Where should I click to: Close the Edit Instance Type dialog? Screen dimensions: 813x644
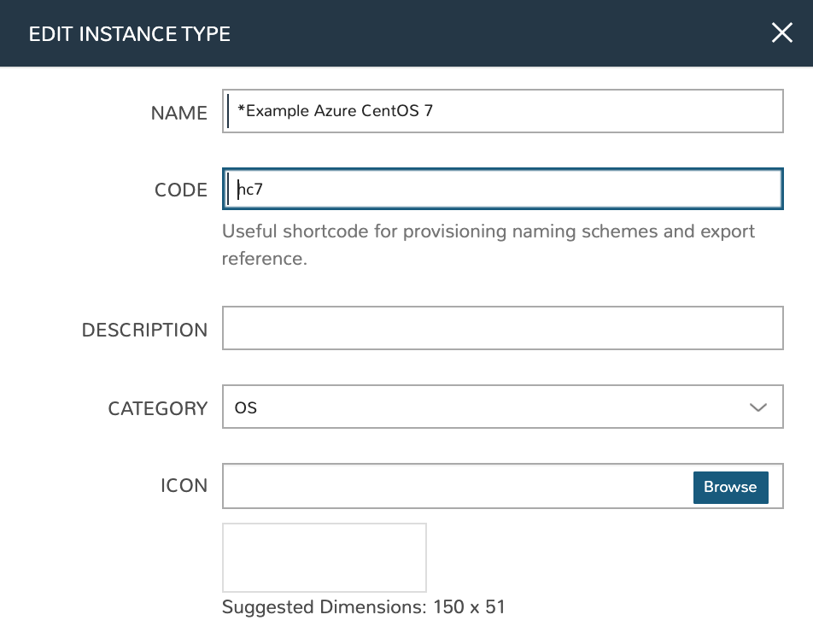[781, 33]
